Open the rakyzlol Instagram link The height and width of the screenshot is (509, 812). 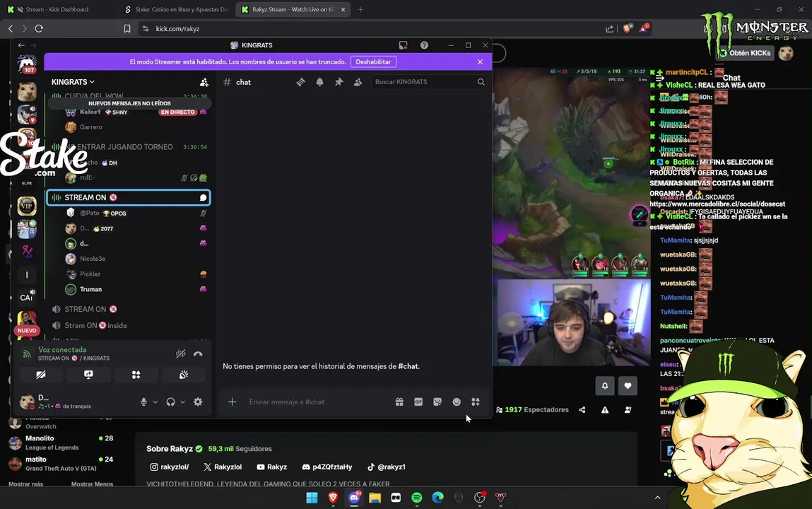point(170,467)
